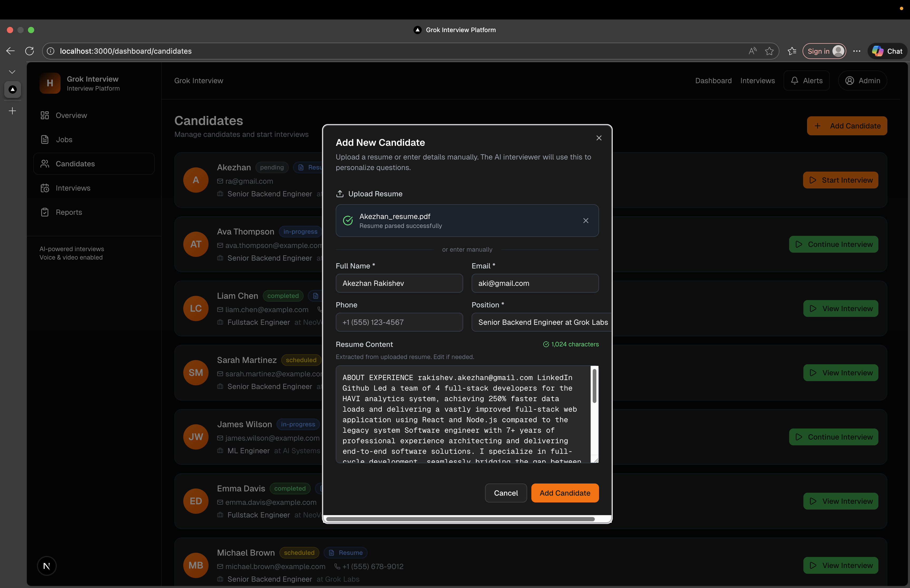Click the Cancel button
The width and height of the screenshot is (910, 588).
tap(506, 493)
